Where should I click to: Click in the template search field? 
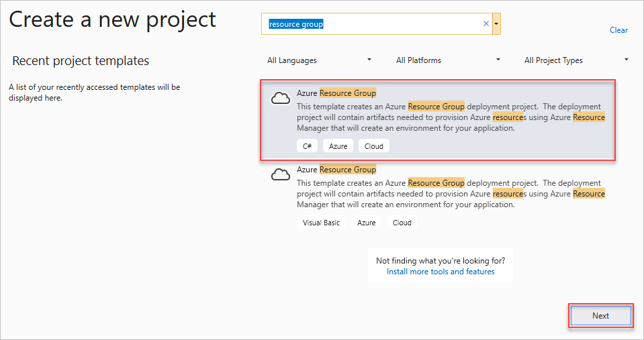coord(373,24)
